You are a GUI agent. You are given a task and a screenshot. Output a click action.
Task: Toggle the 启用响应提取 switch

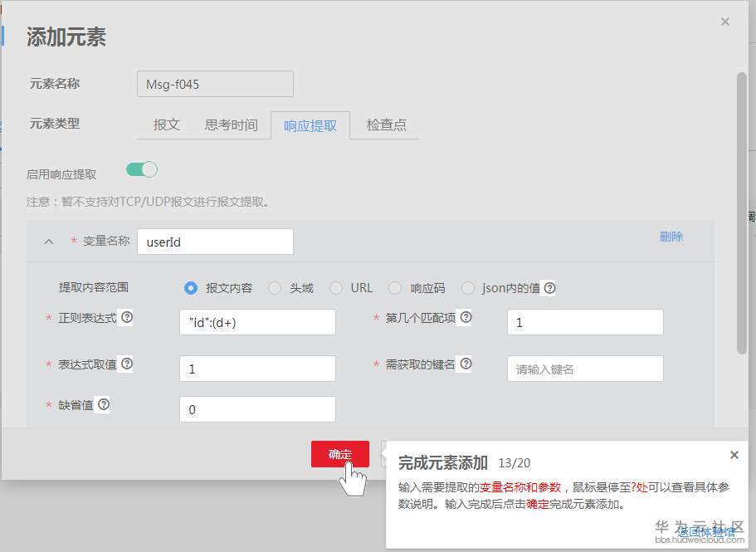point(142,169)
